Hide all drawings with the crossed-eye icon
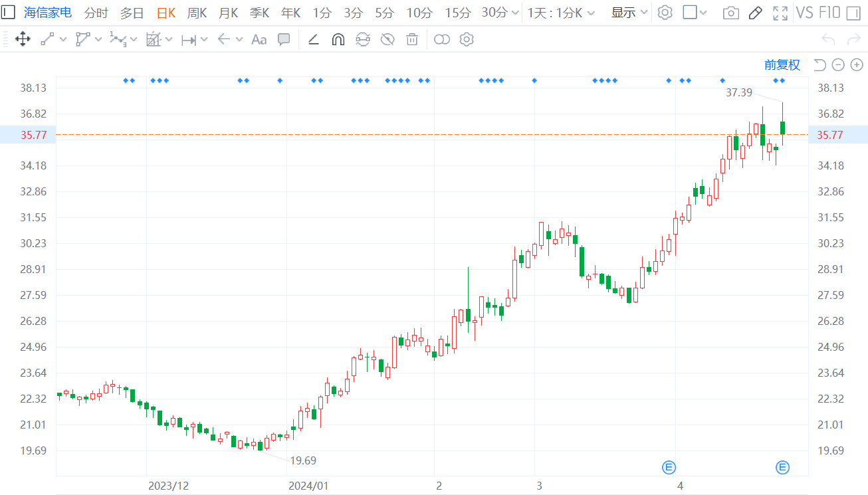Image resolution: width=868 pixels, height=495 pixels. tap(387, 40)
